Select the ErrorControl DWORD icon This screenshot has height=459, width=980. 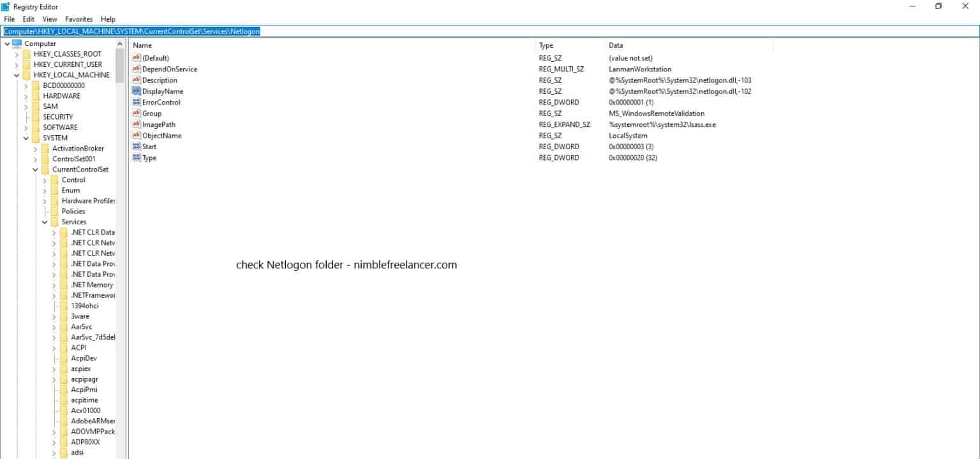[x=137, y=102]
